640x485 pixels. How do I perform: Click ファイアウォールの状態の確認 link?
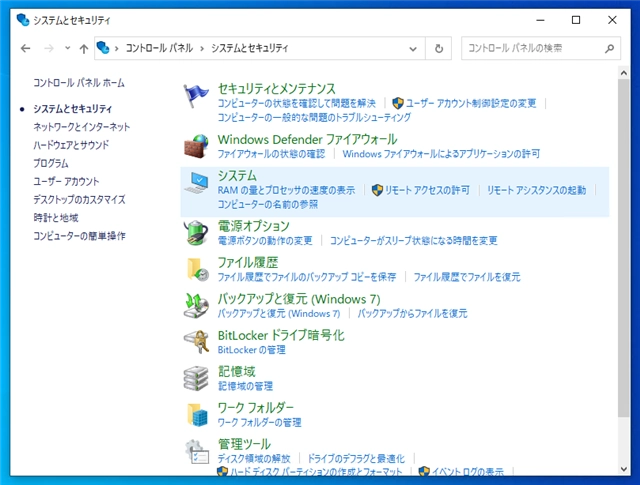(271, 154)
